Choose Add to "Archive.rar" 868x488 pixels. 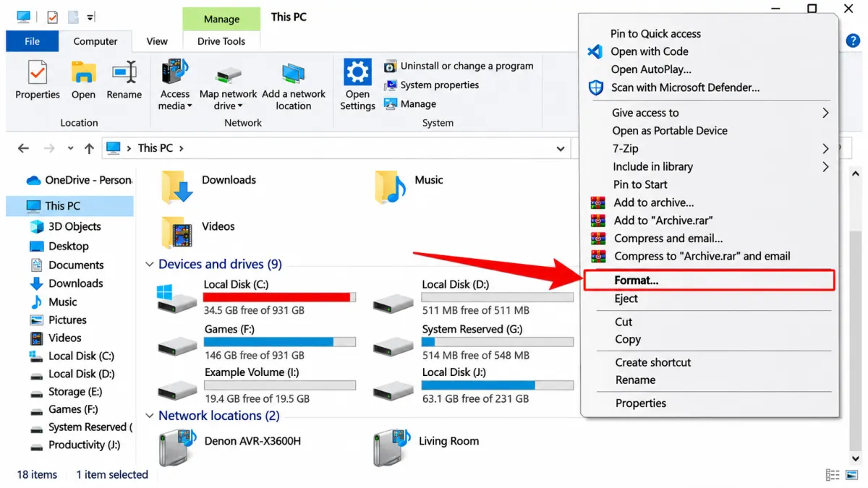click(x=663, y=221)
